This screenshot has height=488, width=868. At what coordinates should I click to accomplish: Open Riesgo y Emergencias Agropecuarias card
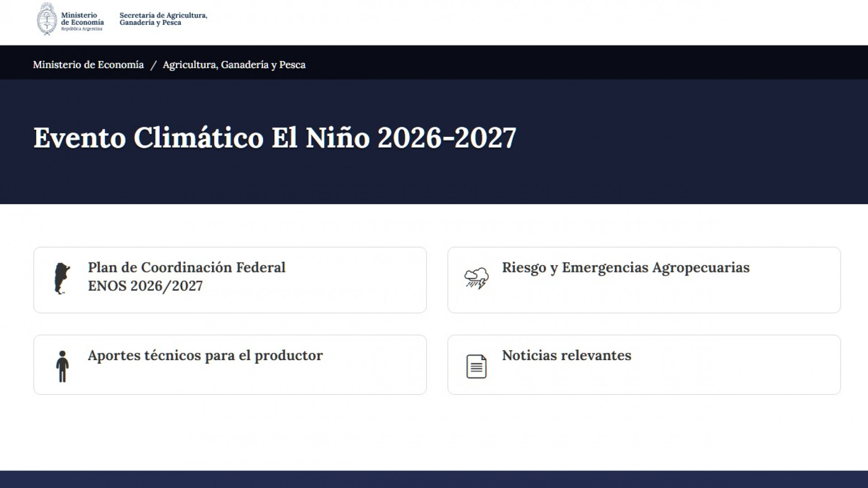pos(644,280)
